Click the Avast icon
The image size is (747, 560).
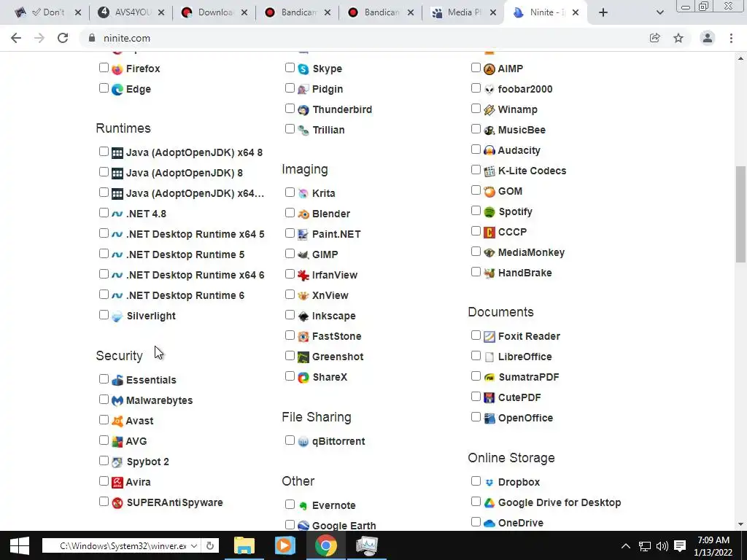pos(117,421)
